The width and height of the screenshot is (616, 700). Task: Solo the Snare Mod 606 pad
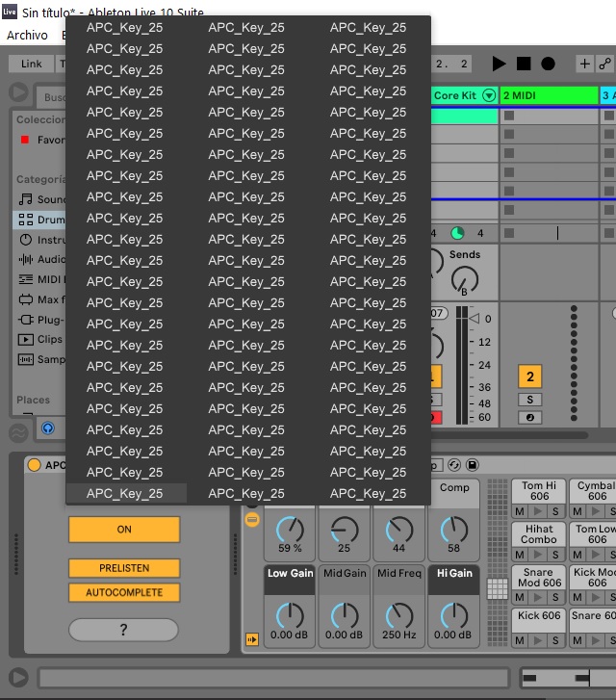[x=555, y=597]
